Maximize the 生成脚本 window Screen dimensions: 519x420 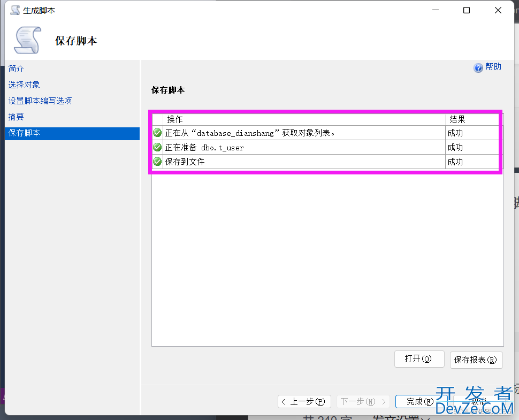467,10
